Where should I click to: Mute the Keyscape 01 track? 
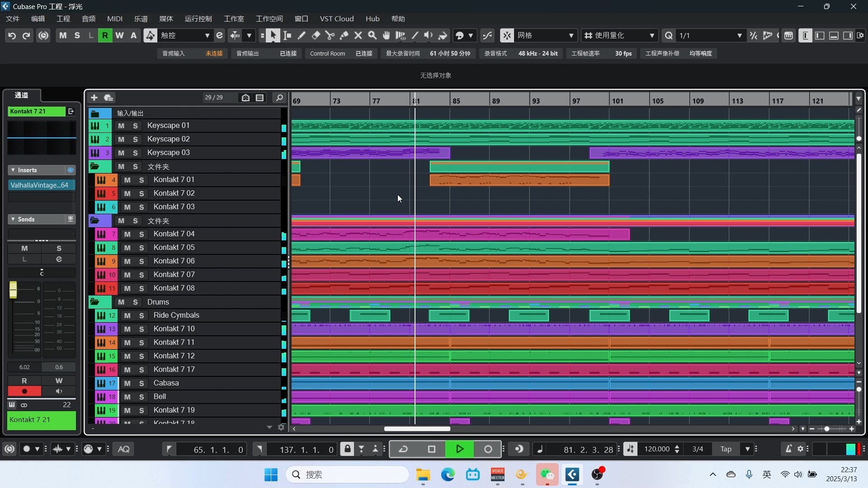(x=121, y=126)
